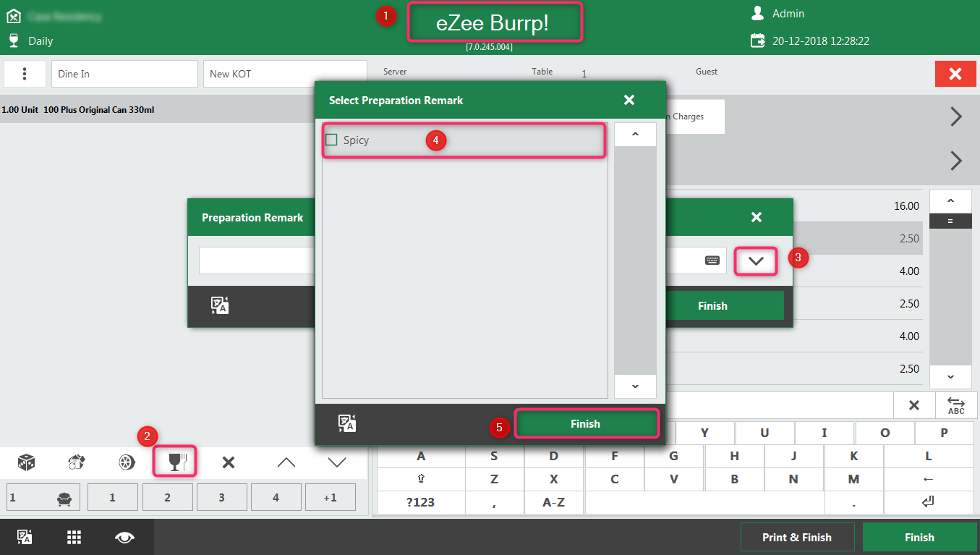
Task: Click the package refresh icon beside the dice
Action: pyautogui.click(x=77, y=462)
